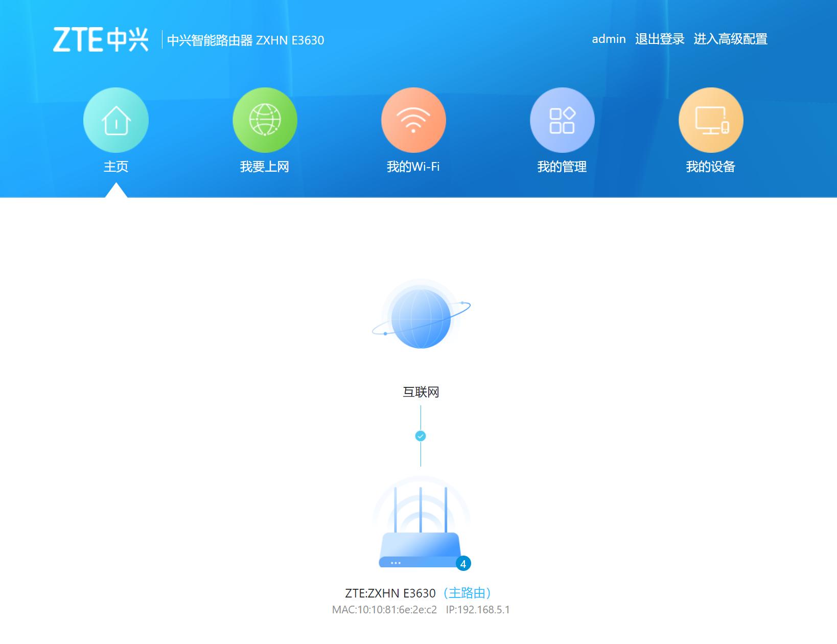Click the ZTE中兴 logo

click(101, 38)
